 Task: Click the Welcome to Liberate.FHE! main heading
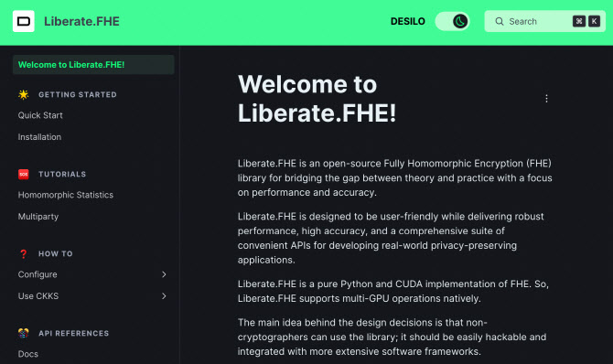tap(317, 99)
